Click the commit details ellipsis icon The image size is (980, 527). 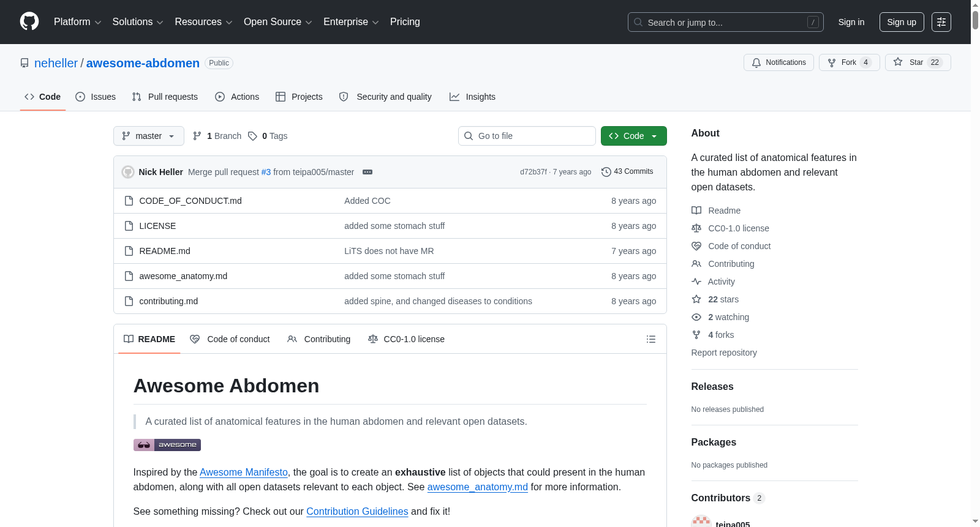(x=367, y=172)
